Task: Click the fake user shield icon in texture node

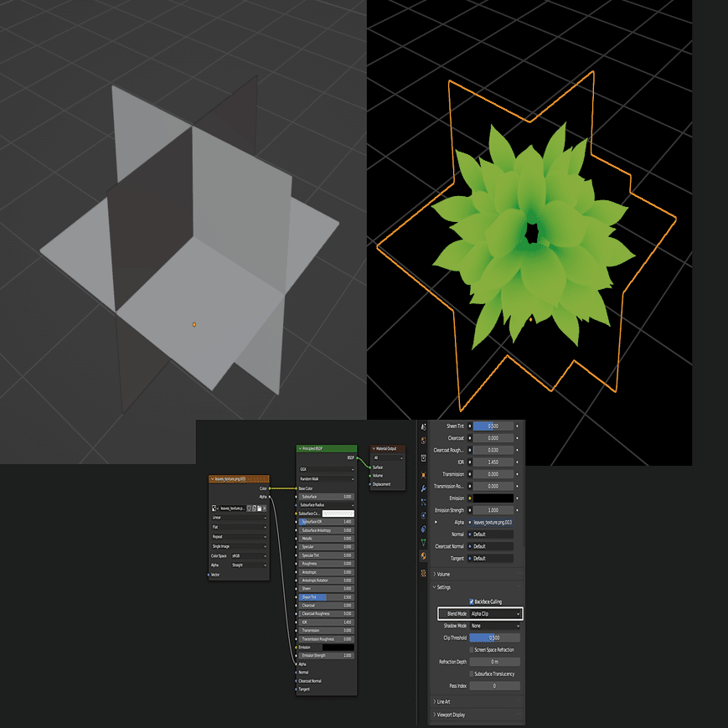Action: click(249, 509)
